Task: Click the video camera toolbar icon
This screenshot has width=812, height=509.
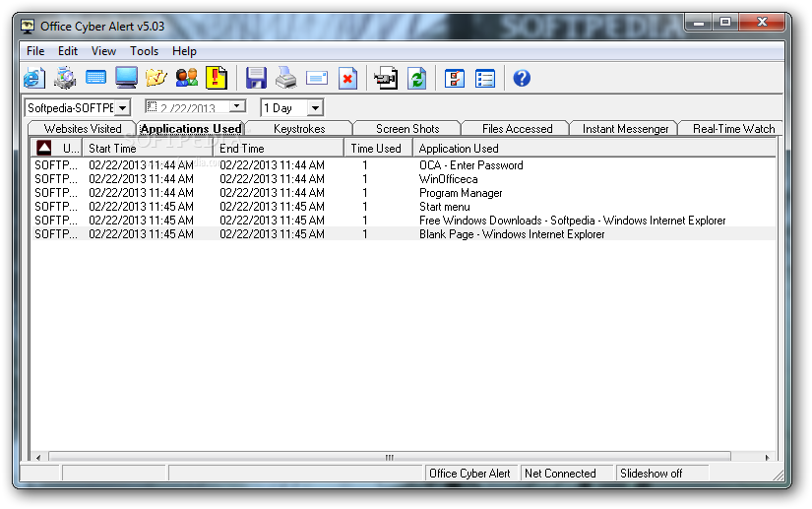Action: pyautogui.click(x=387, y=78)
